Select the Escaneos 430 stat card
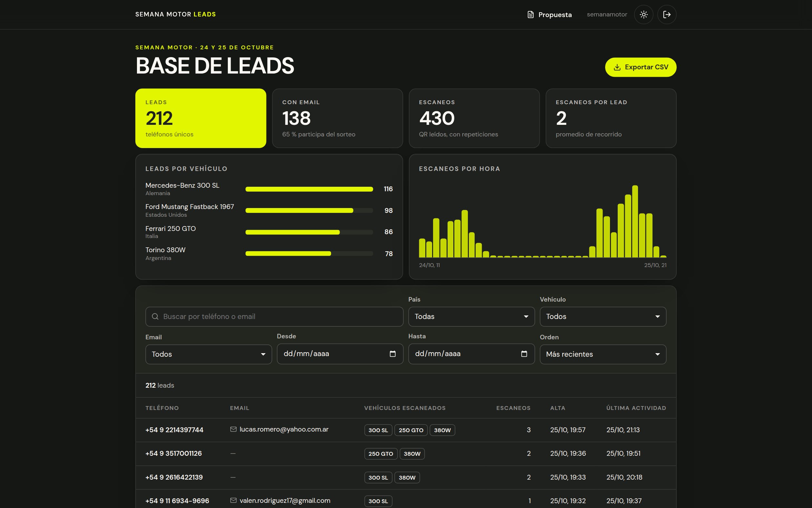812x508 pixels. click(474, 118)
